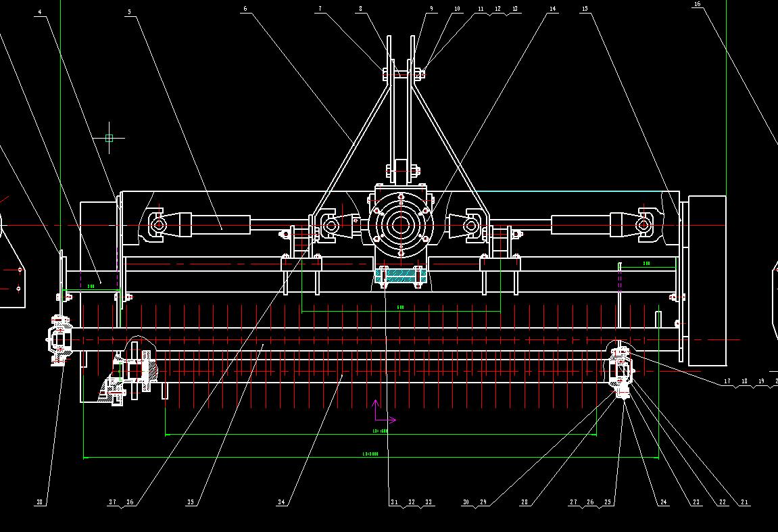Select part balloon number 25
The image size is (778, 532).
coord(607,502)
